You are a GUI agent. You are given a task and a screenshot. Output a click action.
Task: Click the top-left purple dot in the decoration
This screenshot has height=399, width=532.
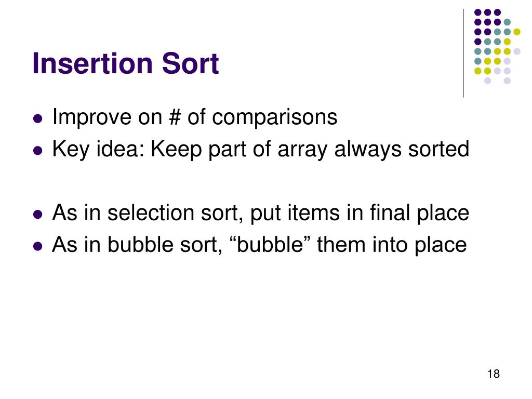478,12
